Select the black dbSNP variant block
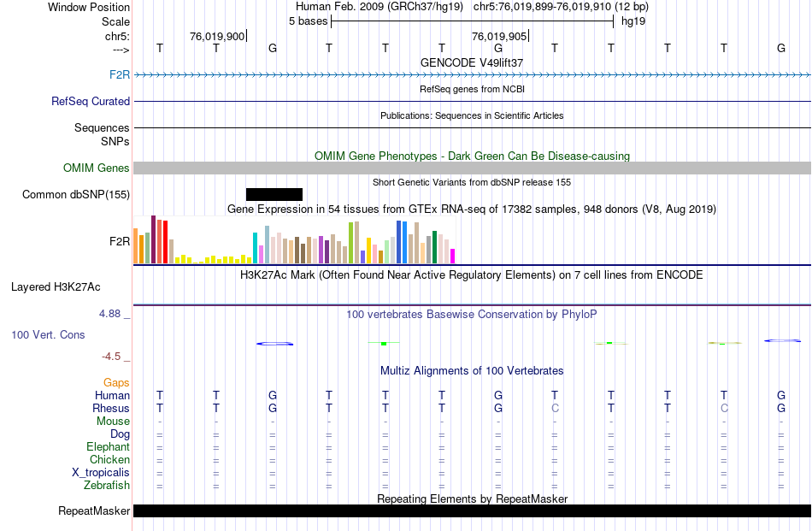Screen dimensions: 812x531 [x=274, y=194]
